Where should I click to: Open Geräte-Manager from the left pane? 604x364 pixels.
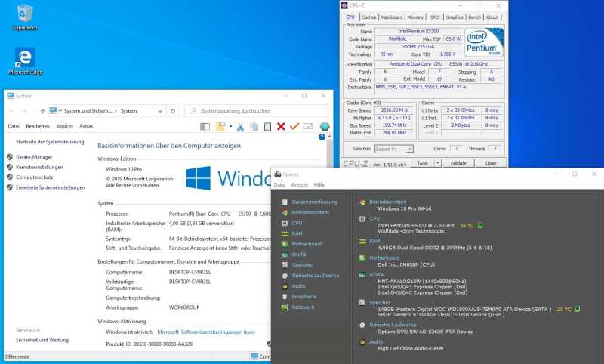pyautogui.click(x=34, y=156)
